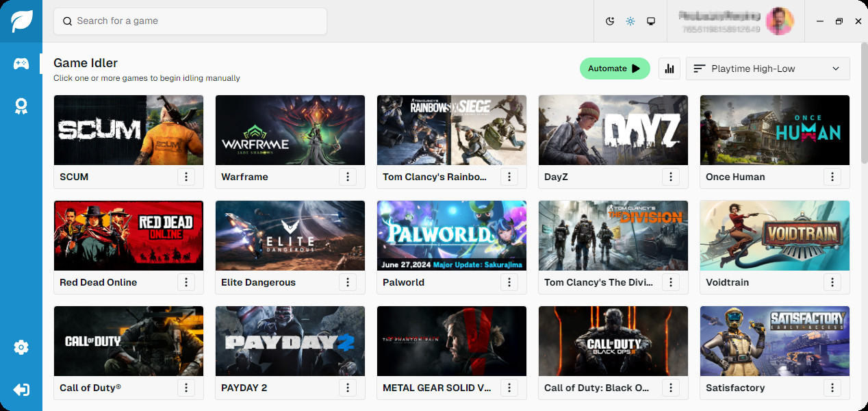Open settings gear in sidebar
868x411 pixels.
click(x=21, y=347)
